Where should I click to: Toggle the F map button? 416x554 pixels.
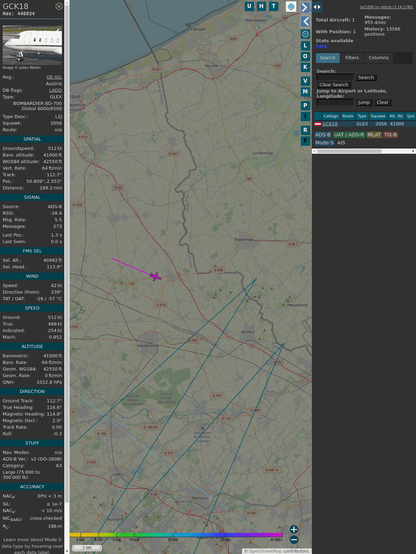[305, 141]
